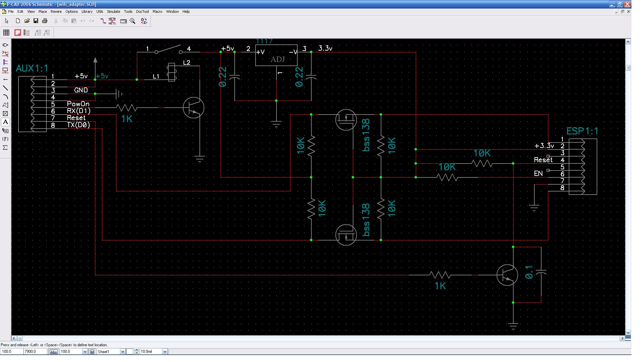
Task: Click the Print toolbar icon
Action: 45,21
